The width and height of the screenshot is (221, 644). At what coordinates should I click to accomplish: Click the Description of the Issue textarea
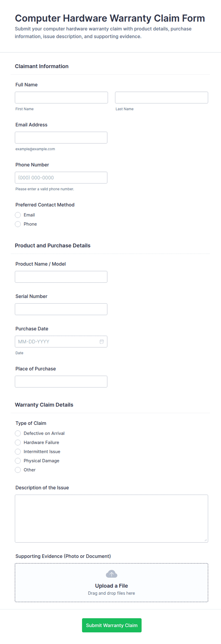(111, 518)
